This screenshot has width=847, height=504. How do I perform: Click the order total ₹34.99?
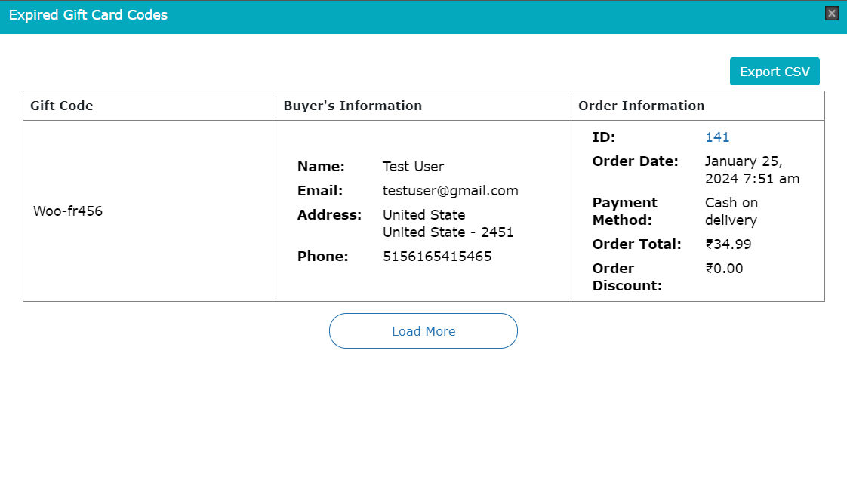[728, 244]
